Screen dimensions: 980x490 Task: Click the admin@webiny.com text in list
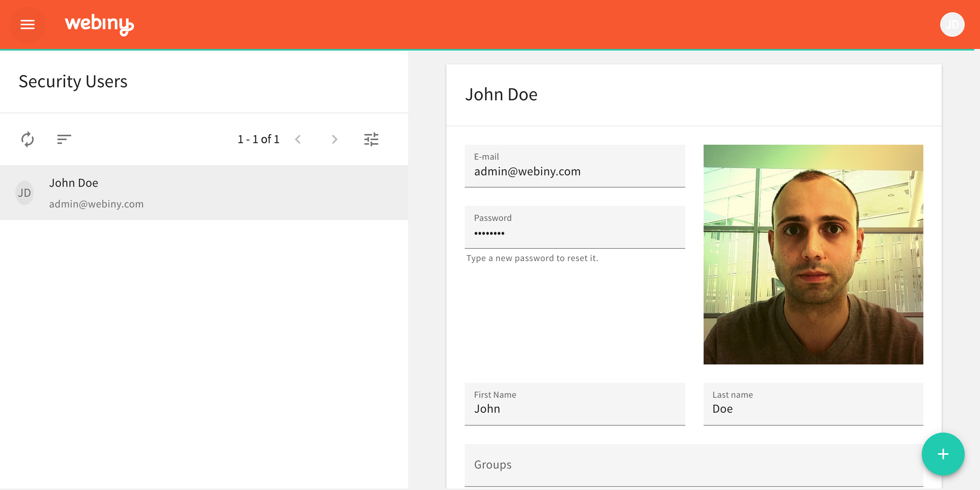pos(96,204)
